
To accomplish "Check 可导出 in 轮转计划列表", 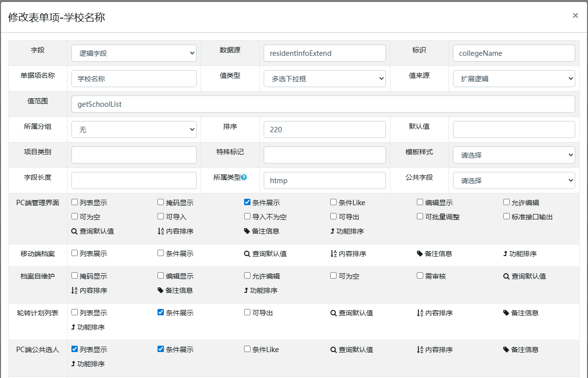I will [247, 312].
